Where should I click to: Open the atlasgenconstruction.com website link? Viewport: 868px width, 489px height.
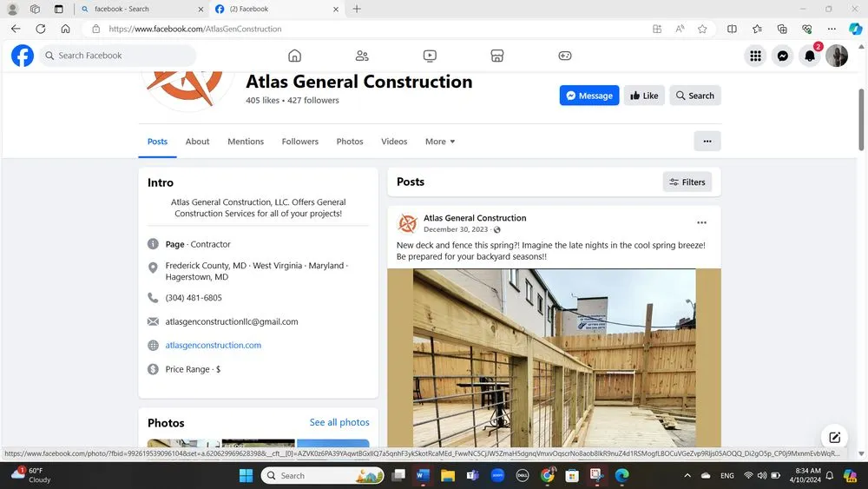(214, 345)
